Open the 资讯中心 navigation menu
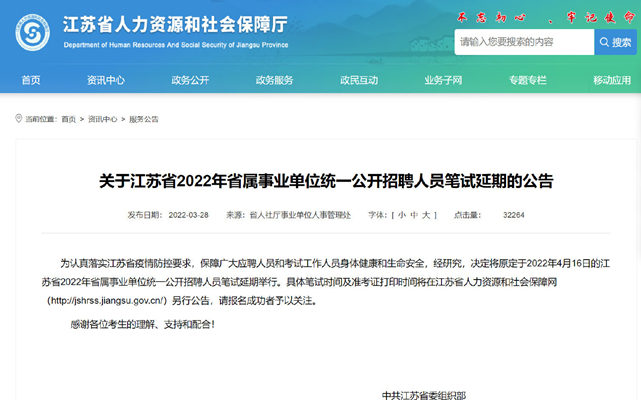Image resolution: width=641 pixels, height=400 pixels. coord(106,80)
